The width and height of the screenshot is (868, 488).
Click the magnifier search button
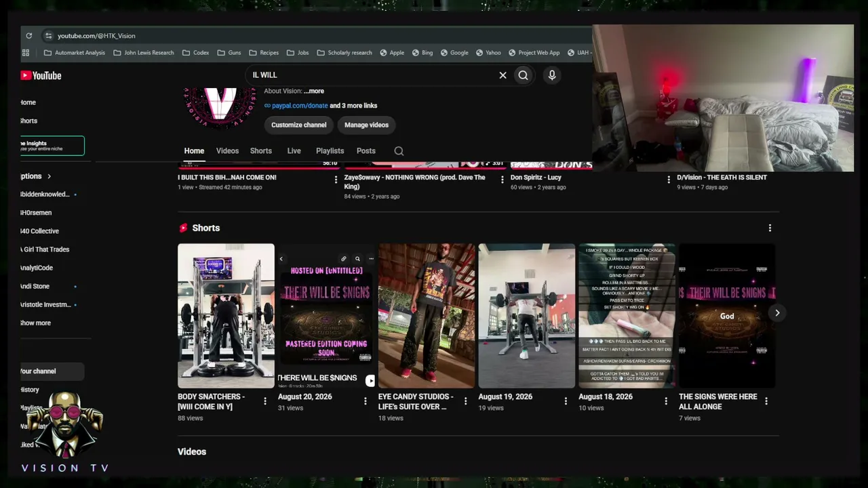(x=523, y=75)
